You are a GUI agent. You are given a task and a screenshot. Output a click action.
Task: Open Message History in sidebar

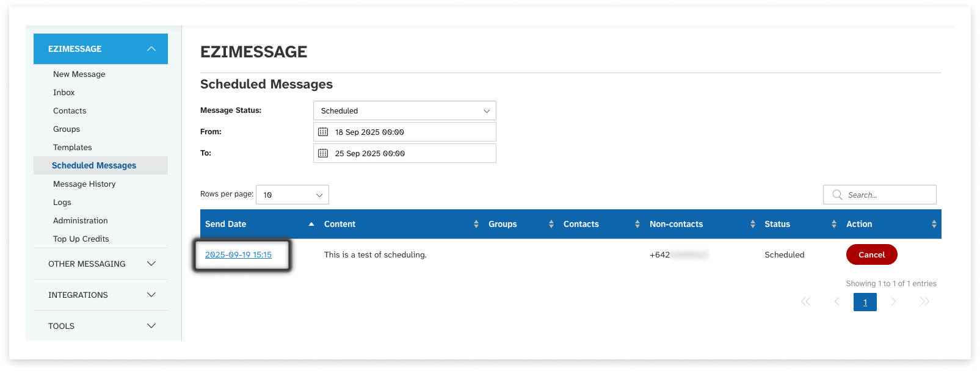(x=84, y=184)
